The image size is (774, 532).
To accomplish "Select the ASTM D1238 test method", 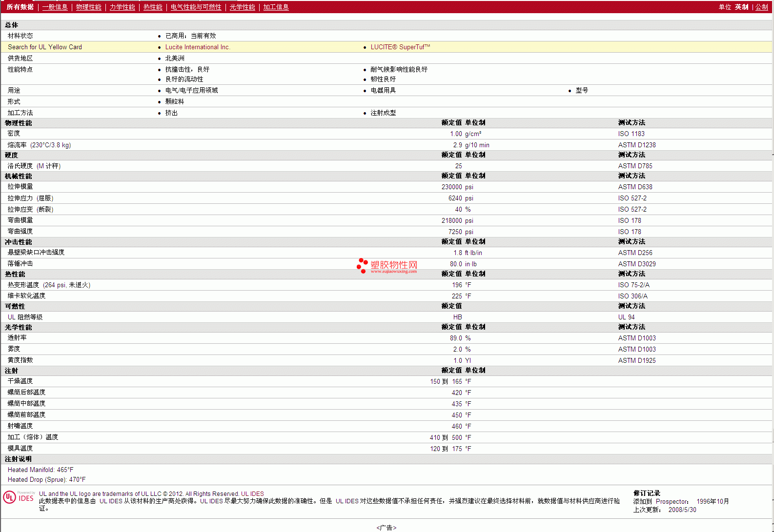I will click(637, 145).
